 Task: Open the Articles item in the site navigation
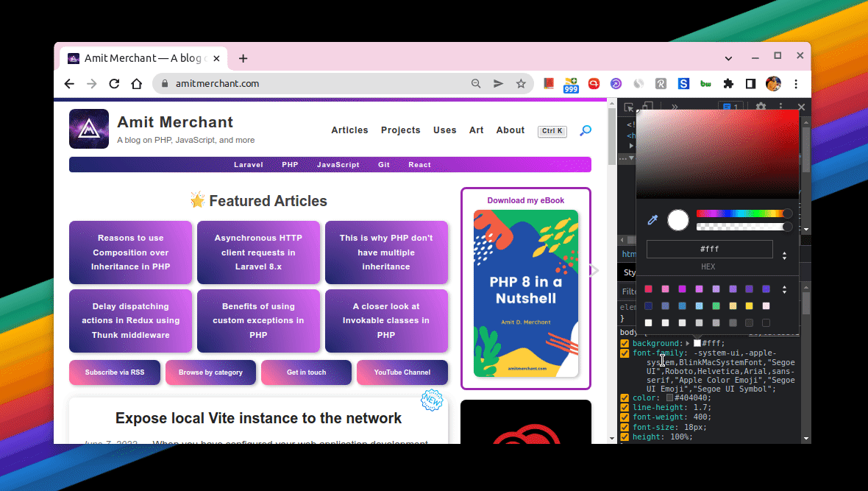(349, 130)
